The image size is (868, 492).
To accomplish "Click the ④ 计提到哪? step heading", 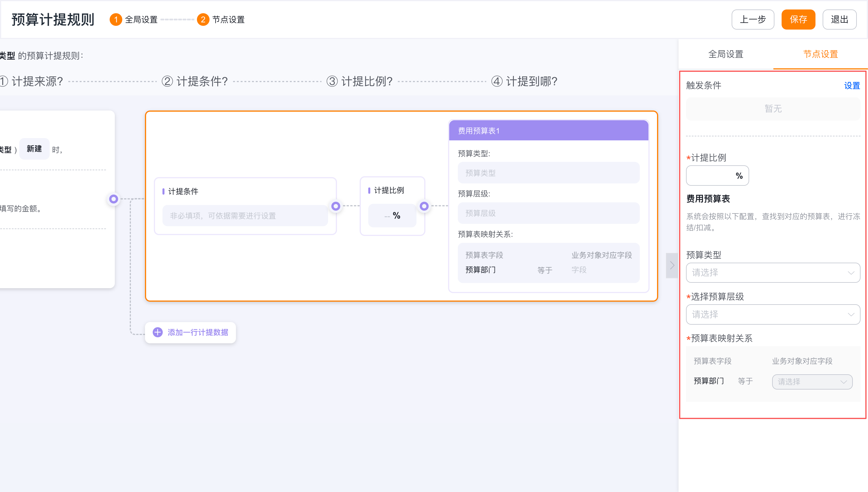I will [x=524, y=82].
